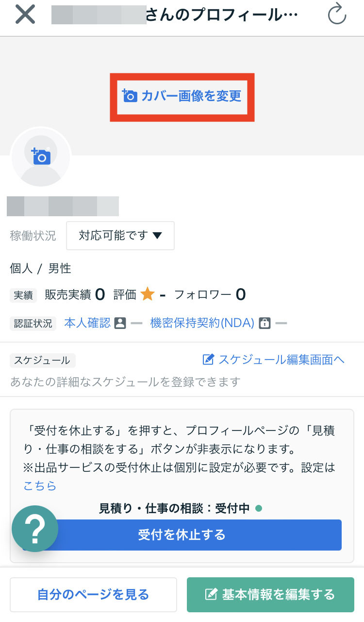
Task: Open the こちら settings link
Action: (40, 485)
